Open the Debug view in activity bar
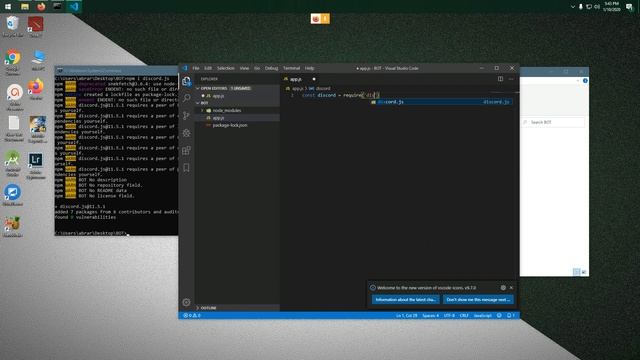The height and width of the screenshot is (360, 640). pos(187,133)
